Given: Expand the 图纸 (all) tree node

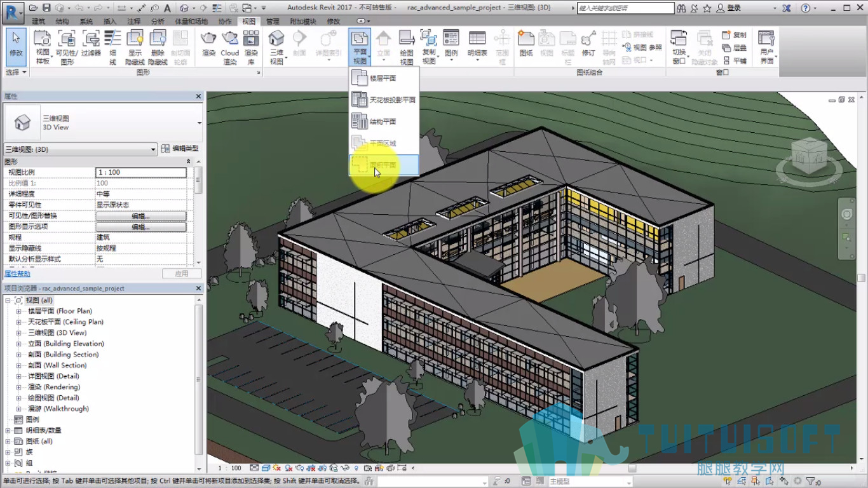Looking at the screenshot, I should 8,441.
